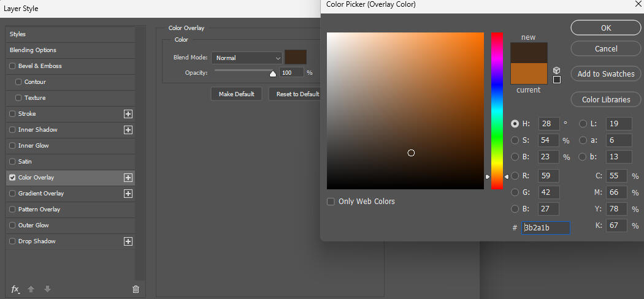Uncheck the Color Overlay checkbox

coord(12,178)
